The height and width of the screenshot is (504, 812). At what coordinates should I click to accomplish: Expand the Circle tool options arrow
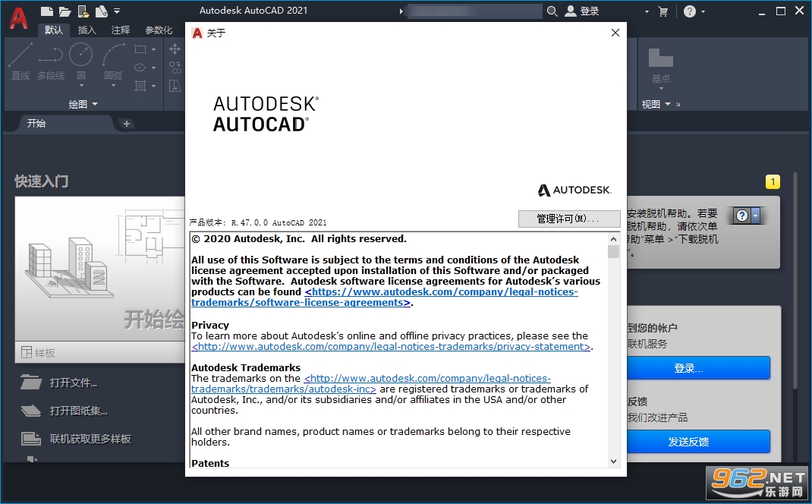pos(81,86)
